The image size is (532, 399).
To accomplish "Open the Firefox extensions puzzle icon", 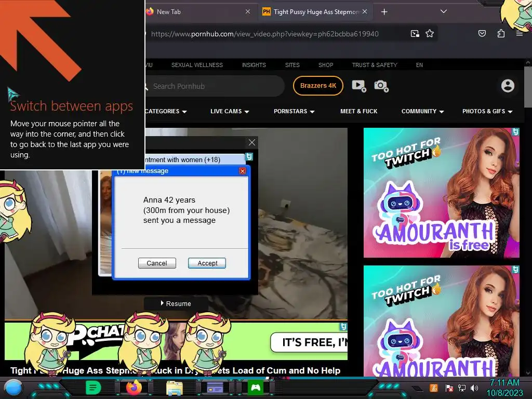I will pyautogui.click(x=501, y=33).
